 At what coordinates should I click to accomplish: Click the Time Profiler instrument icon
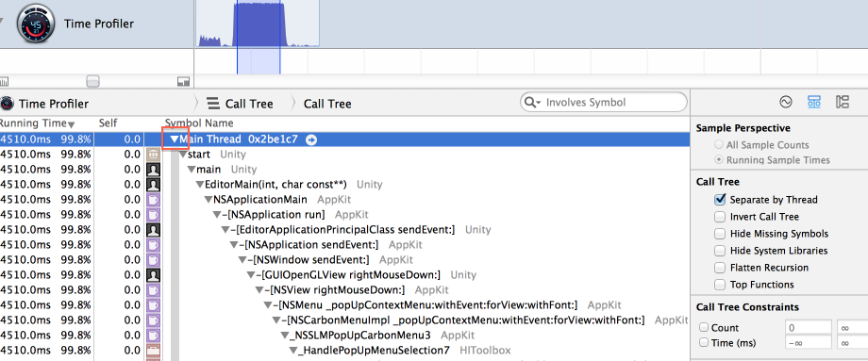point(36,24)
